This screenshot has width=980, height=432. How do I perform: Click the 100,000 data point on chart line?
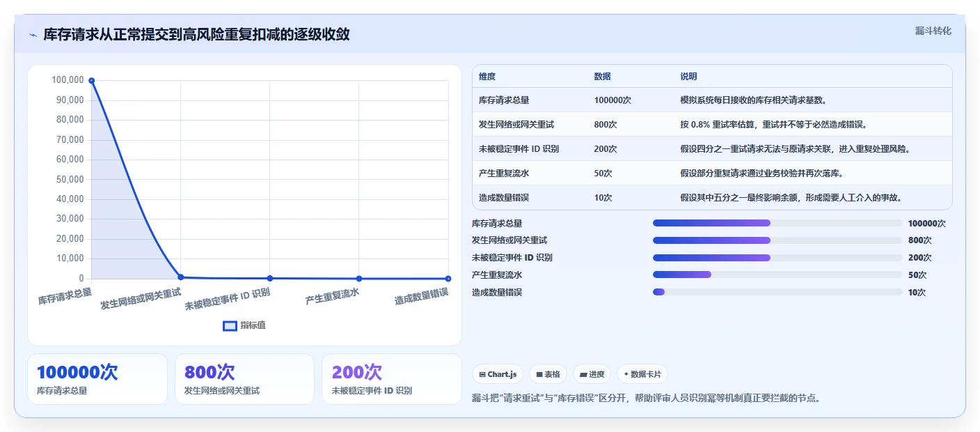91,80
